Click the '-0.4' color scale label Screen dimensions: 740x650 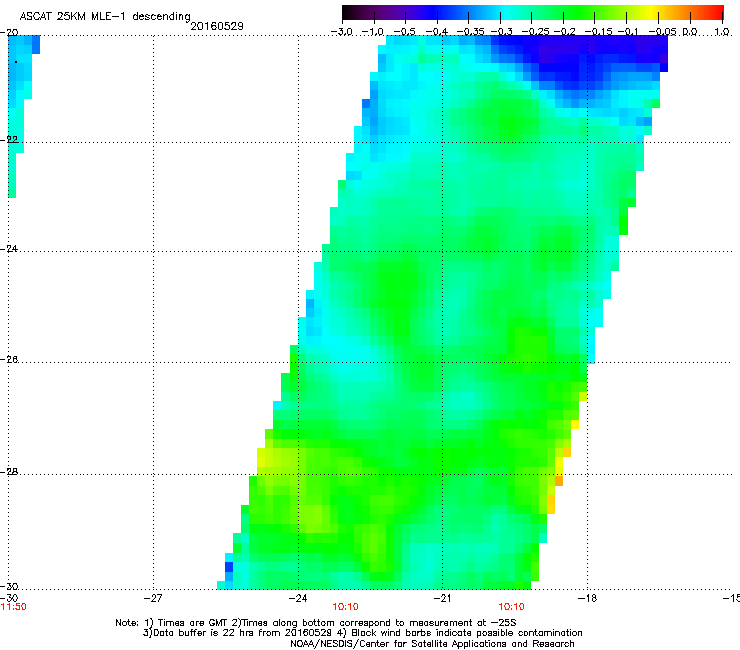click(437, 32)
